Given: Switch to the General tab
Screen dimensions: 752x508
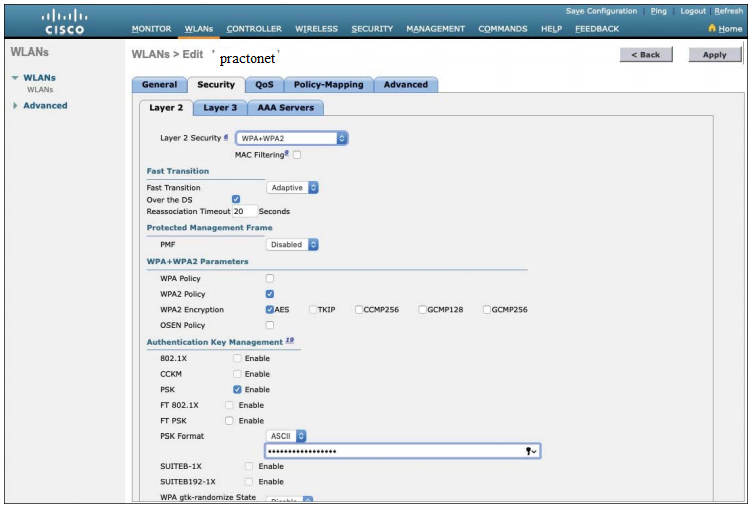Looking at the screenshot, I should point(160,84).
